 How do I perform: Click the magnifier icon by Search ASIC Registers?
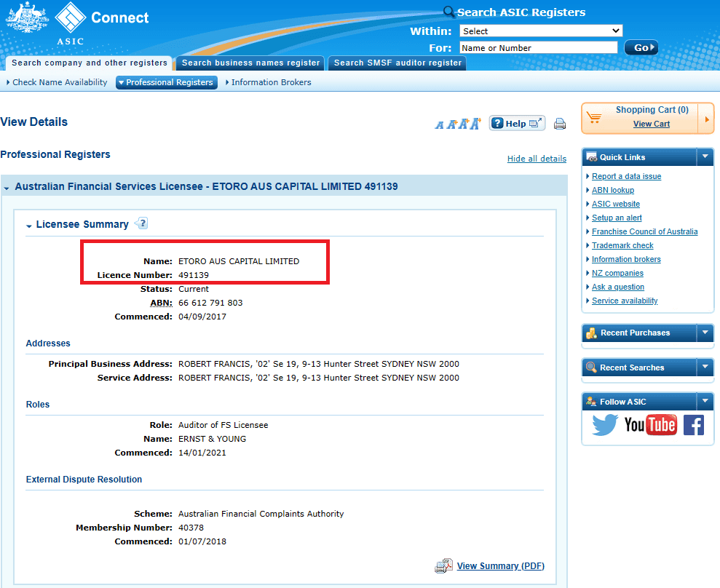448,12
